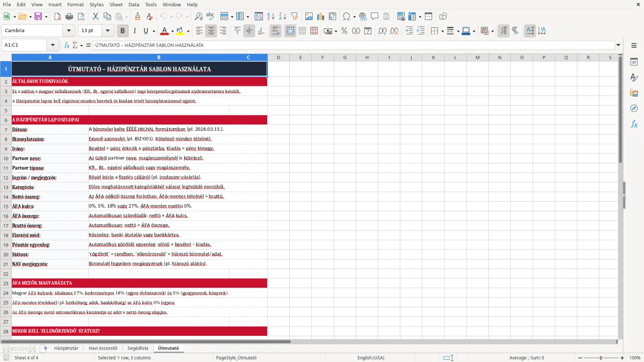This screenshot has height=362, width=644.
Task: Click the Select Function sum button
Action: (x=75, y=45)
